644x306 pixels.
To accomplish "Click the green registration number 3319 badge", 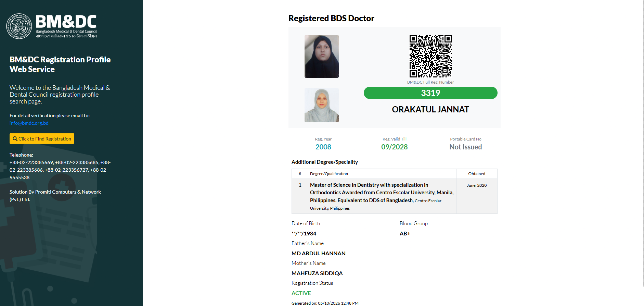I will pos(430,93).
